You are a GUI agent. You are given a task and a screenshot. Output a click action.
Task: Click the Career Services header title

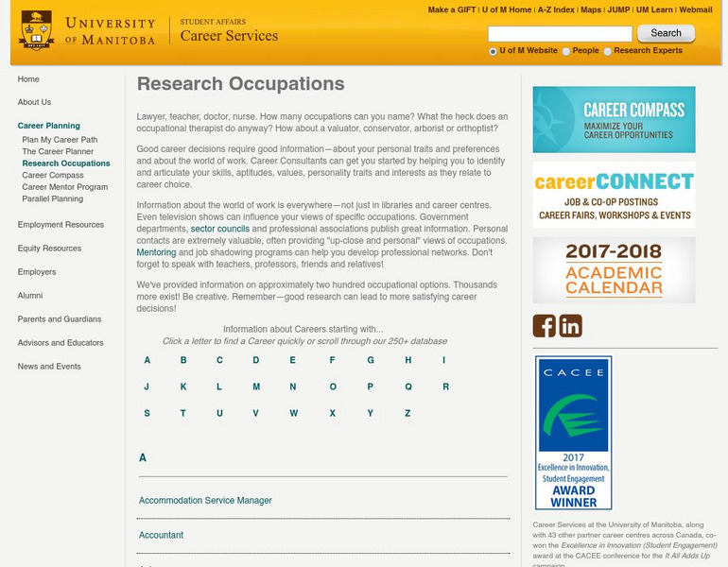[229, 36]
